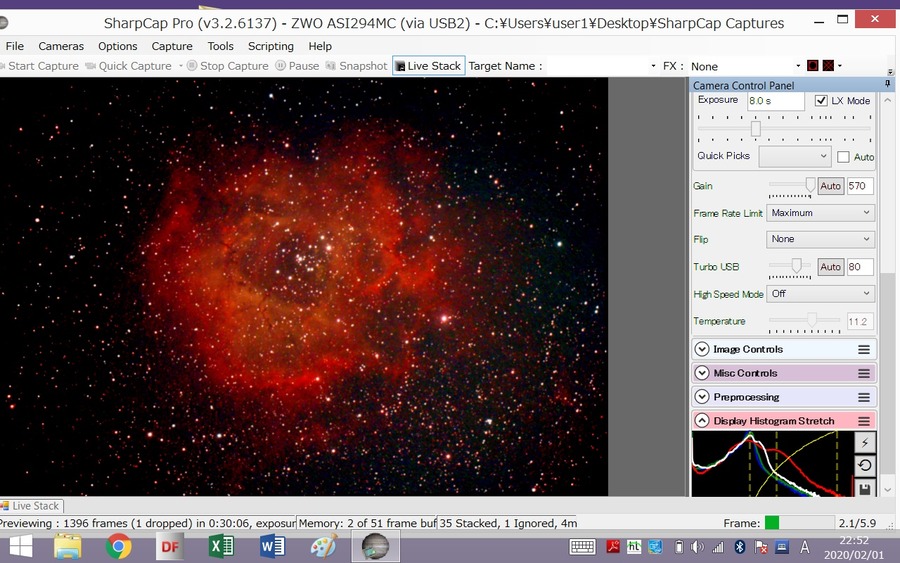Uncheck the LX Mode checkbox
900x563 pixels.
(821, 100)
